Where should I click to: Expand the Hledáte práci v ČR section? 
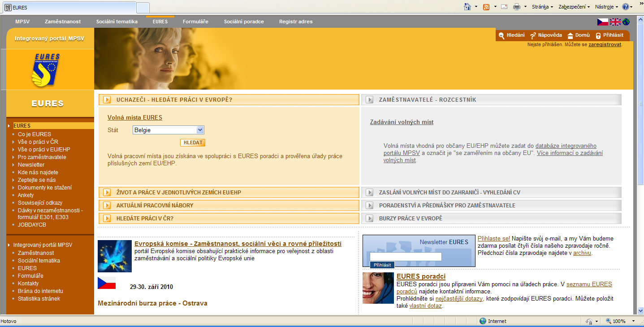(x=229, y=219)
